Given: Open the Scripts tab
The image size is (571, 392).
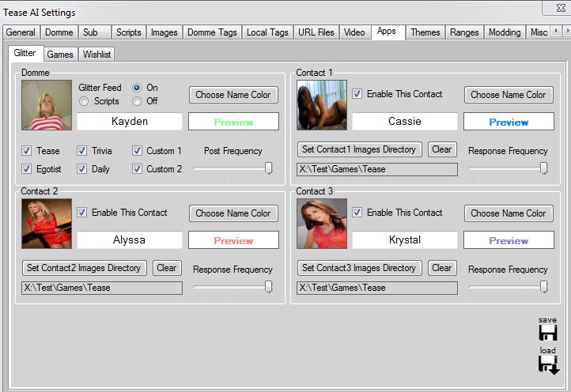Looking at the screenshot, I should 129,32.
